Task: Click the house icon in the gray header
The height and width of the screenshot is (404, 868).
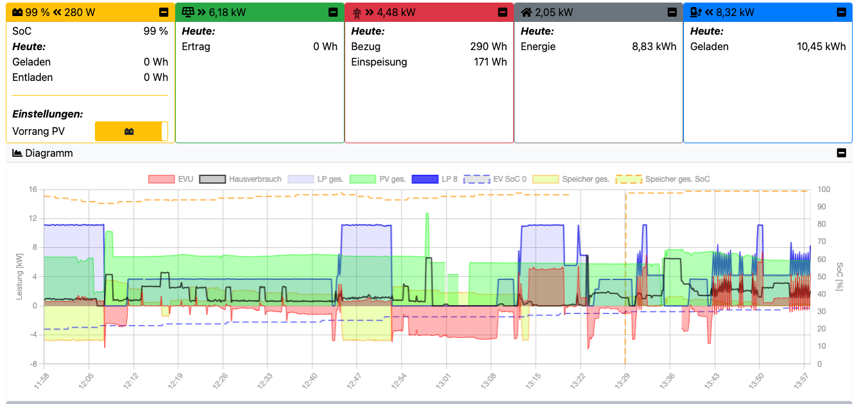Action: coord(526,12)
